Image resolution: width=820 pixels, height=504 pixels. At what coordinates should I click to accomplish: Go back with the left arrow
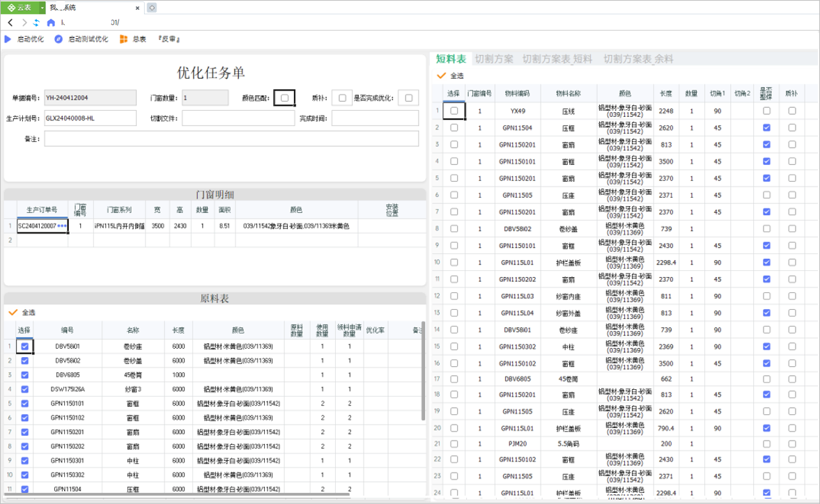10,22
